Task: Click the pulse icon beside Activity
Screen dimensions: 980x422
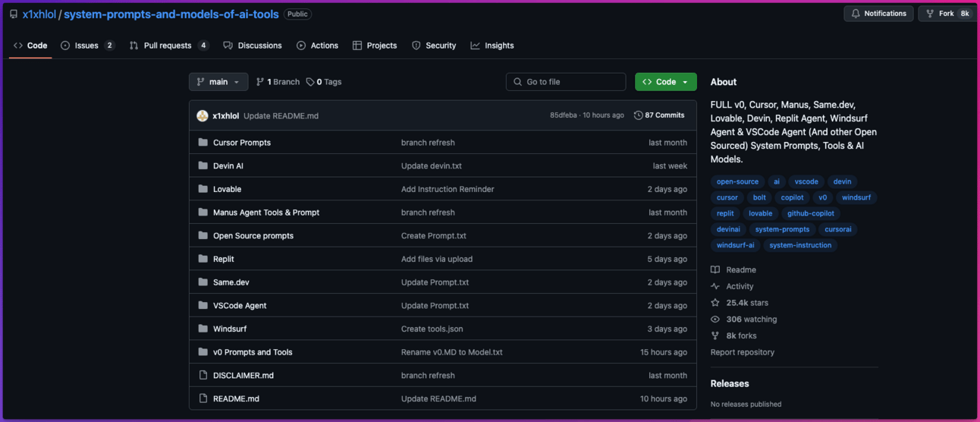Action: coord(715,286)
